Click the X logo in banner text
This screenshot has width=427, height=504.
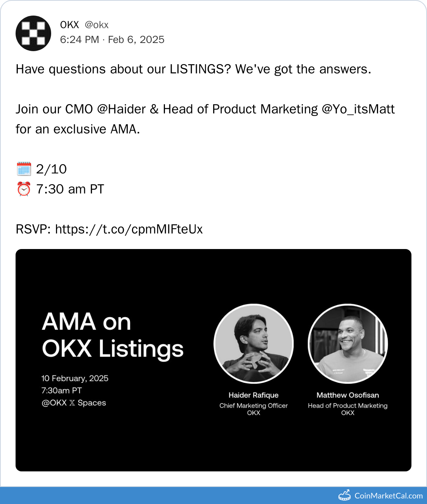[72, 403]
